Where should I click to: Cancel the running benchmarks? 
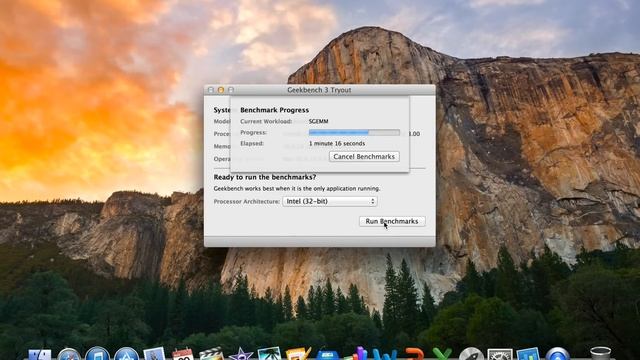(364, 157)
